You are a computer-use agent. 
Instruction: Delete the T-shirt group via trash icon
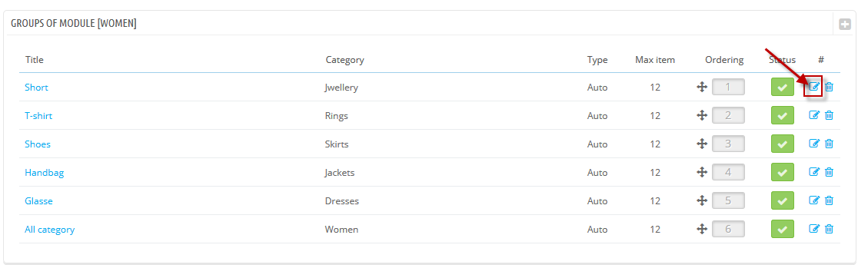(829, 115)
